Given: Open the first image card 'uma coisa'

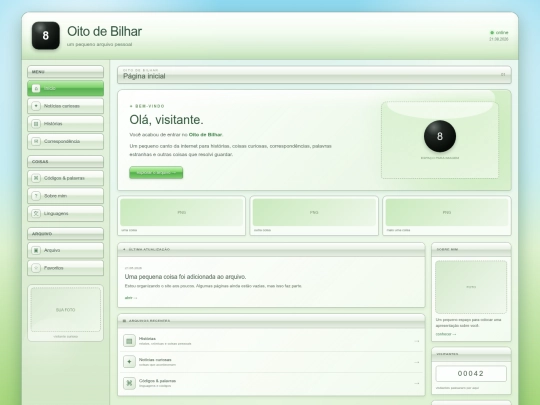Looking at the screenshot, I should [x=181, y=216].
